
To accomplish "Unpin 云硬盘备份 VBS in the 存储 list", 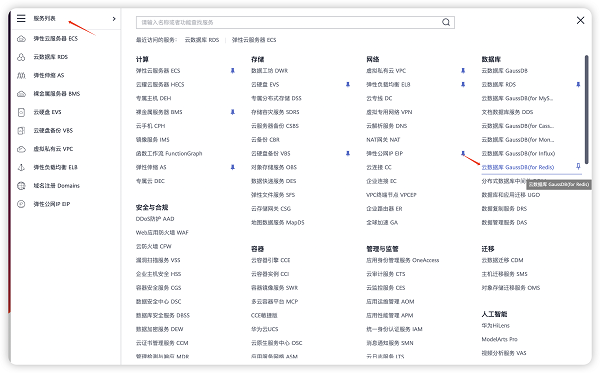I will click(x=348, y=153).
